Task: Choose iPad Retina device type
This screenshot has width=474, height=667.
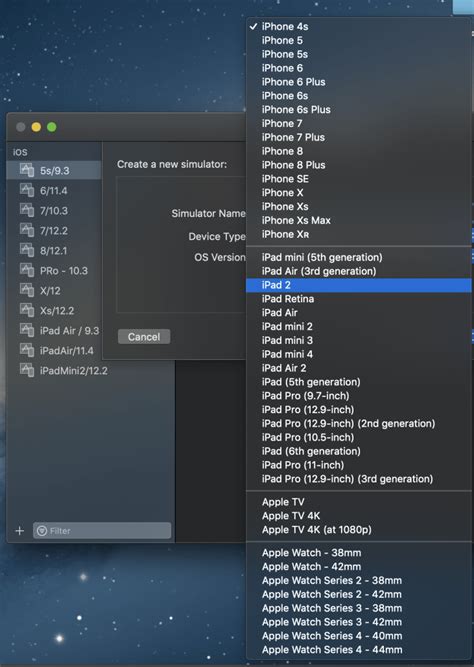Action: (359, 299)
